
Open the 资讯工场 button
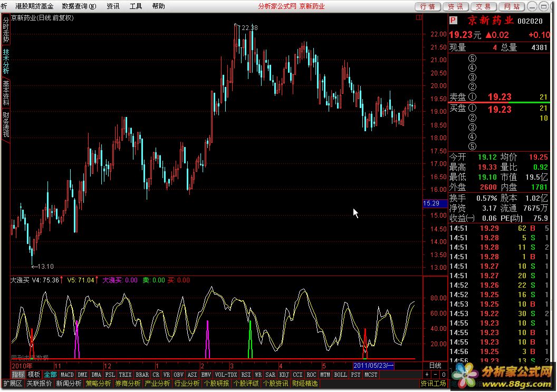pos(433,384)
